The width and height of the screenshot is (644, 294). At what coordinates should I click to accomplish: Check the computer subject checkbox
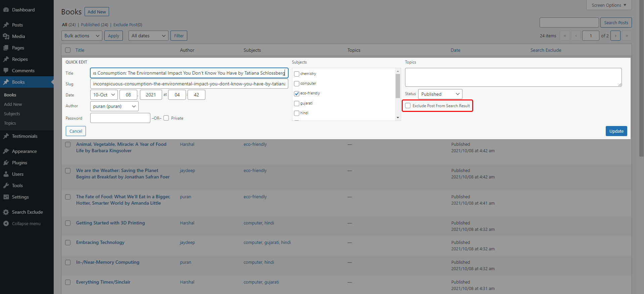click(x=297, y=84)
